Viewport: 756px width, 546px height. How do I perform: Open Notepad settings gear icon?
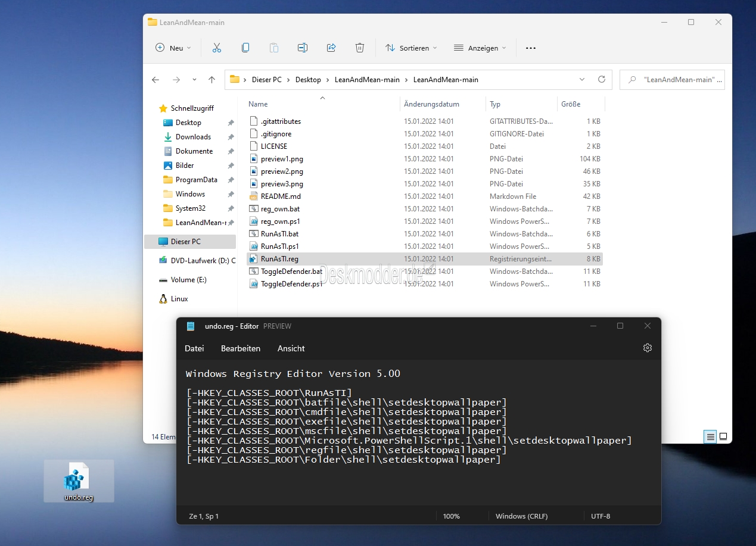point(648,348)
